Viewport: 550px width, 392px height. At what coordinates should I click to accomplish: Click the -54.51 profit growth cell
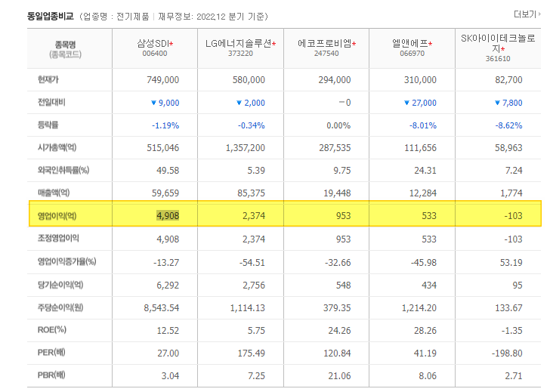[x=252, y=263]
